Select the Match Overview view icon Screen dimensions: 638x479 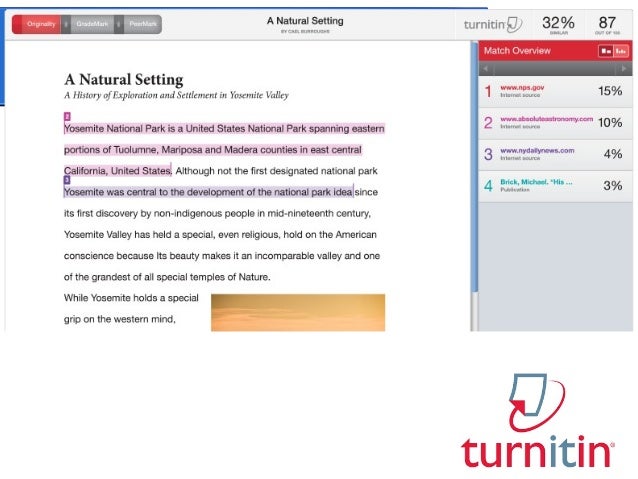(606, 51)
